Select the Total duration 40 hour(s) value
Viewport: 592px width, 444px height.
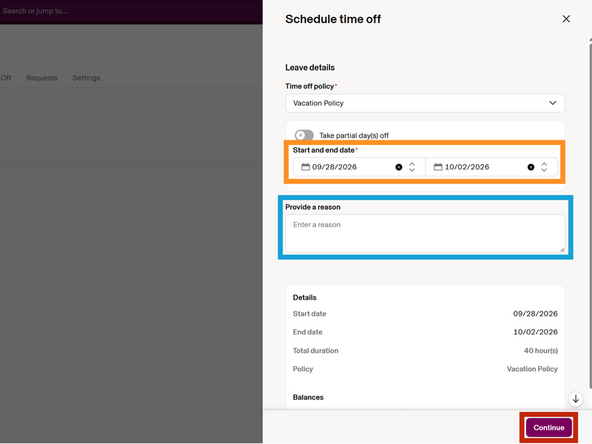point(541,350)
